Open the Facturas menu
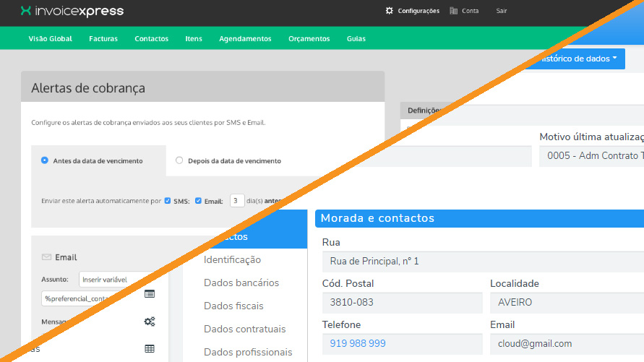 (x=103, y=38)
